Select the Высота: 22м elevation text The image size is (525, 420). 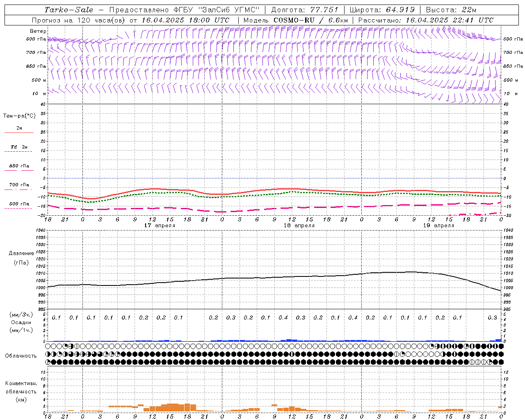(451, 10)
